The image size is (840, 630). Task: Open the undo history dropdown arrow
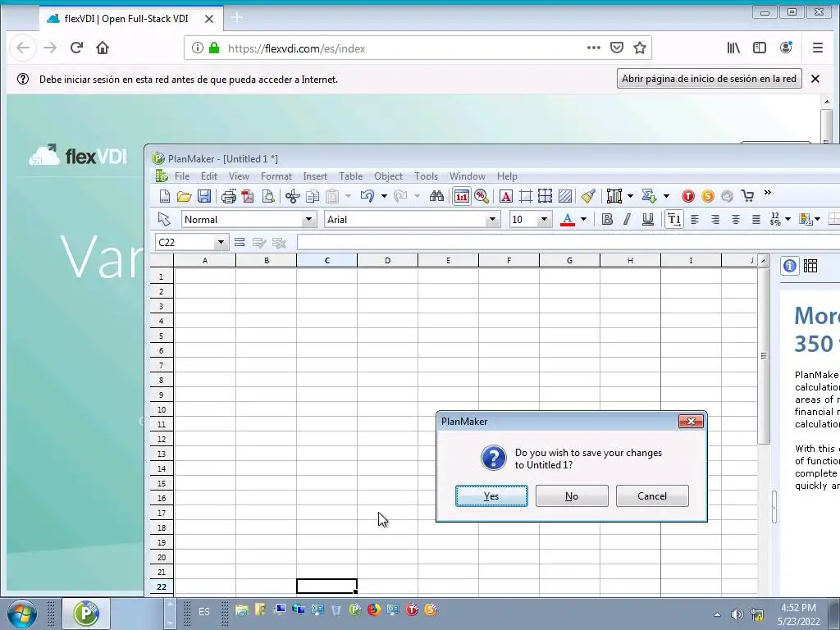pyautogui.click(x=384, y=196)
